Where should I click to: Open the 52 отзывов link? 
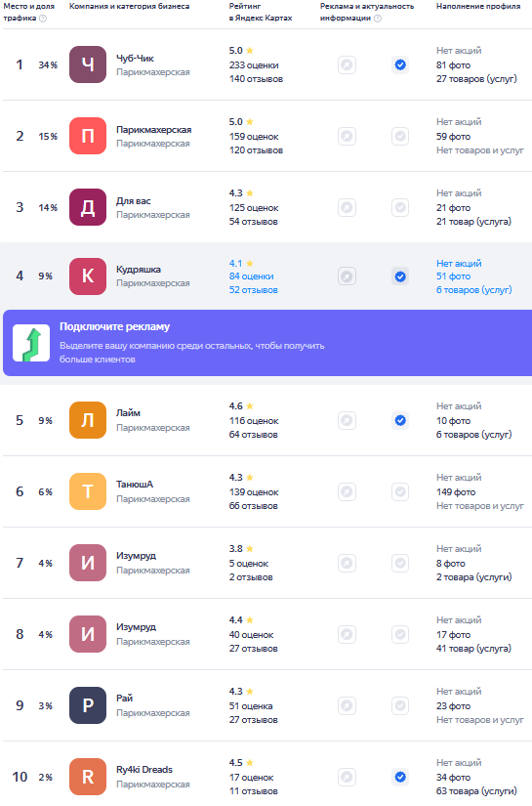click(x=253, y=290)
